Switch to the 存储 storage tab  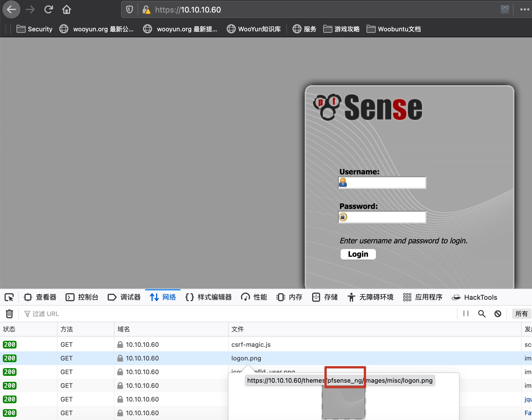click(325, 297)
